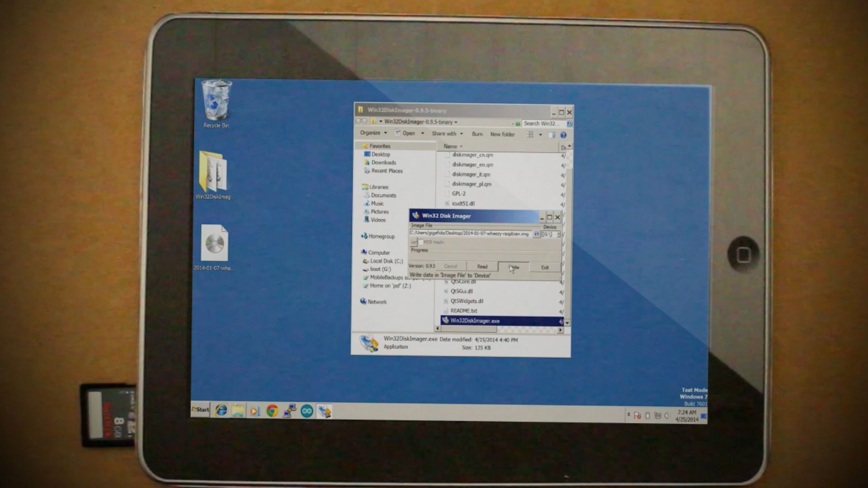
Task: Open the Arduino IDE from the taskbar
Action: tap(307, 411)
